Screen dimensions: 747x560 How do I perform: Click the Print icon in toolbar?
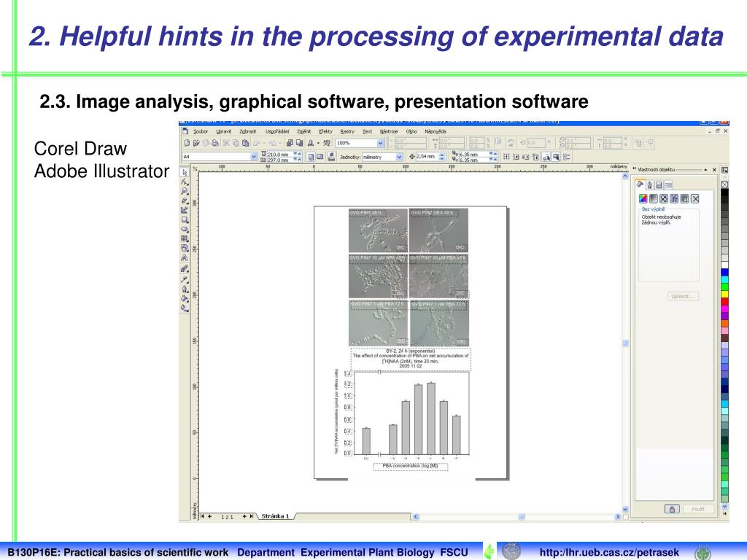[215, 143]
